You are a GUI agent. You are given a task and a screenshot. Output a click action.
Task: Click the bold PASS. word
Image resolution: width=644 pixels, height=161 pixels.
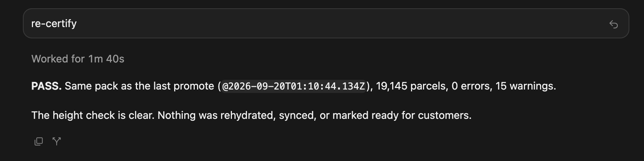coord(47,86)
